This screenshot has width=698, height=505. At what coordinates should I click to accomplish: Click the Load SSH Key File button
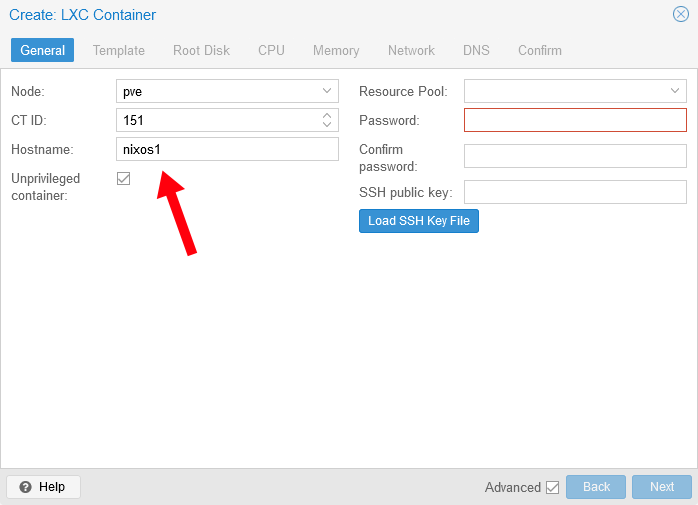point(419,221)
